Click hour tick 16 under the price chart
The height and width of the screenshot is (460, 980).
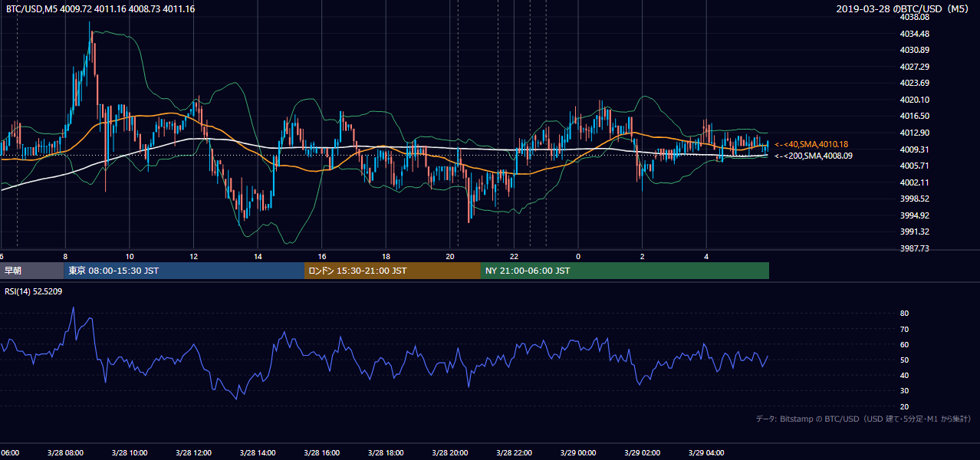pos(322,256)
